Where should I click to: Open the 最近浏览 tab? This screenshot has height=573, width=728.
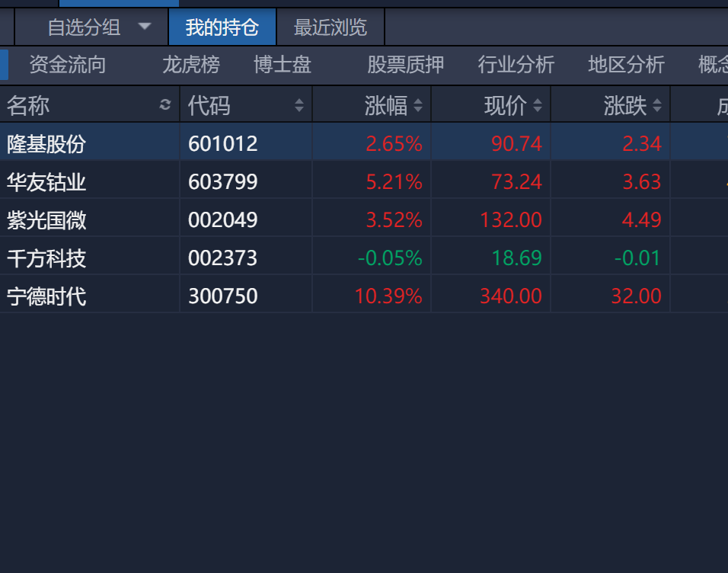pyautogui.click(x=330, y=27)
